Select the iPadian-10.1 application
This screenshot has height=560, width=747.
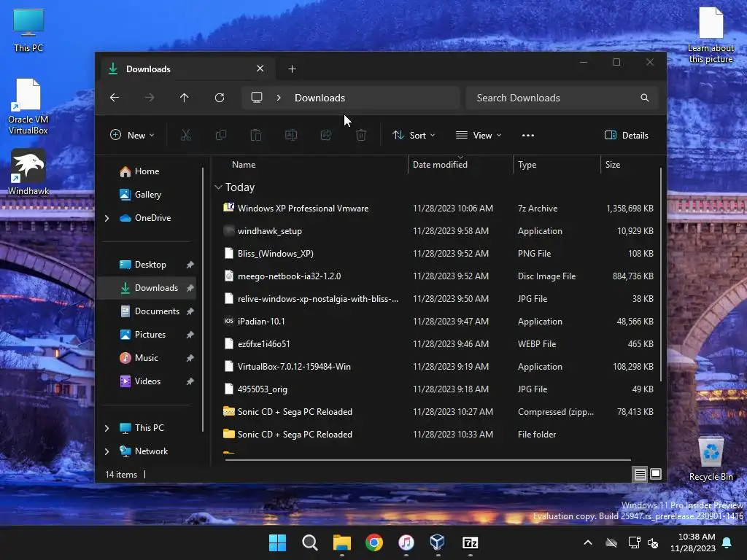[438, 322]
